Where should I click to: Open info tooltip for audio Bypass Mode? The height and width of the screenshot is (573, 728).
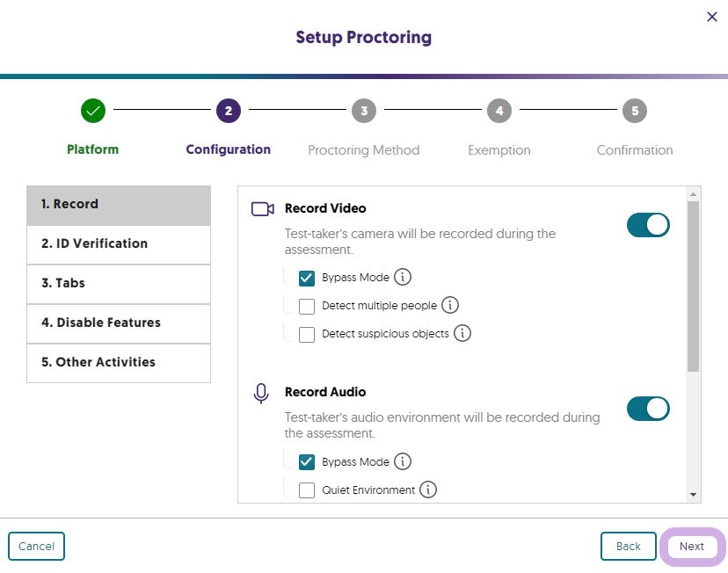403,461
